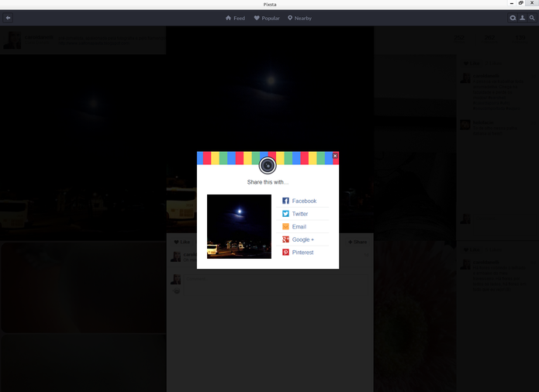Click the camera logo in the dialog
539x392 pixels.
tap(268, 166)
